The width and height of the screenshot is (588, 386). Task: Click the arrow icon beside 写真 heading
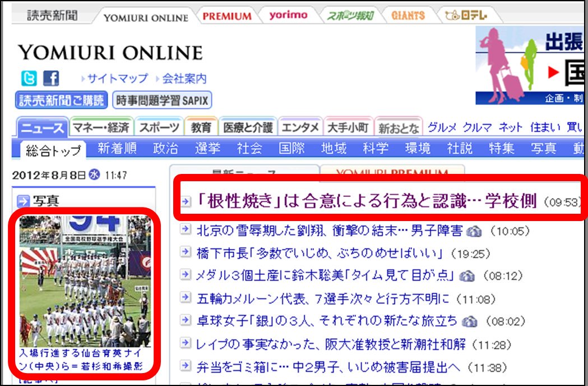point(23,201)
